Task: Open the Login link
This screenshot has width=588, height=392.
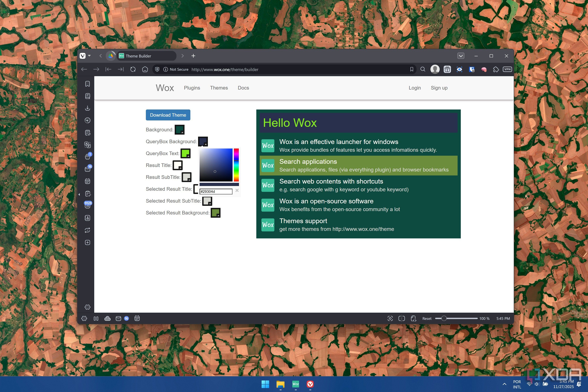Action: [415, 88]
